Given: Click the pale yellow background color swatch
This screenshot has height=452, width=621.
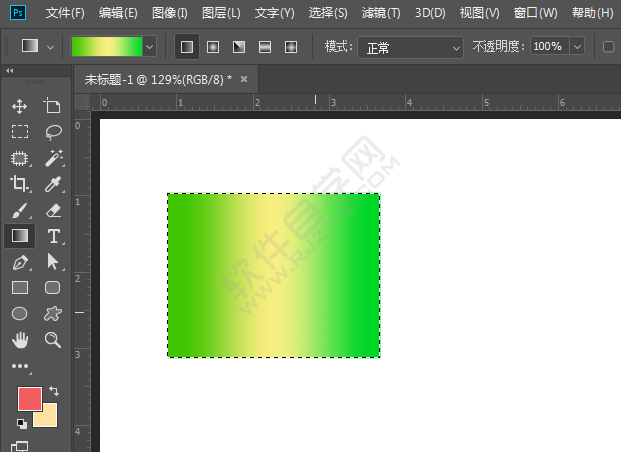Looking at the screenshot, I should pyautogui.click(x=49, y=418).
